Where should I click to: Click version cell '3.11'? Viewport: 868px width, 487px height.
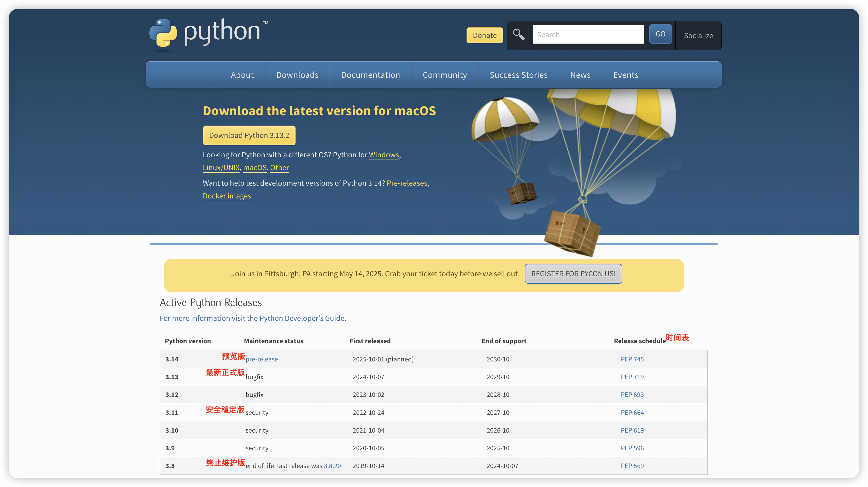coord(172,413)
